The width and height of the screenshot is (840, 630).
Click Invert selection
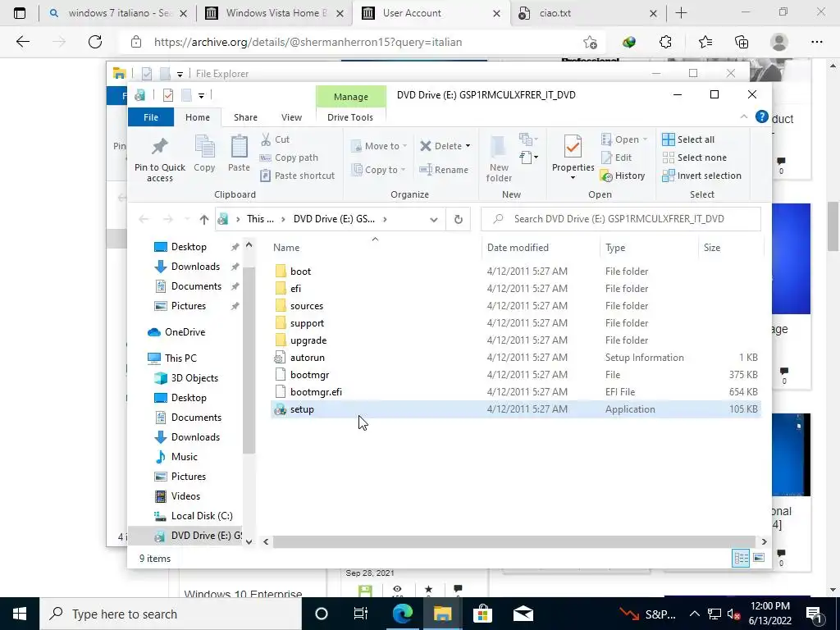(702, 176)
